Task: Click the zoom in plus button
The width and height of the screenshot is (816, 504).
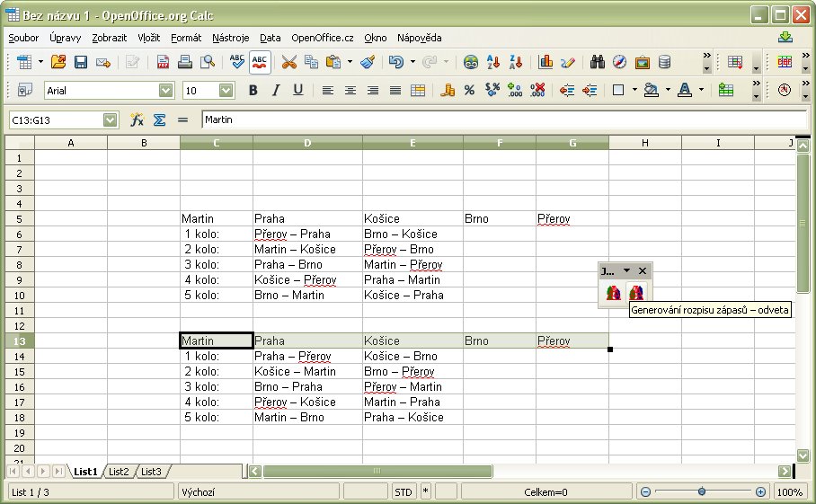Action: click(760, 492)
